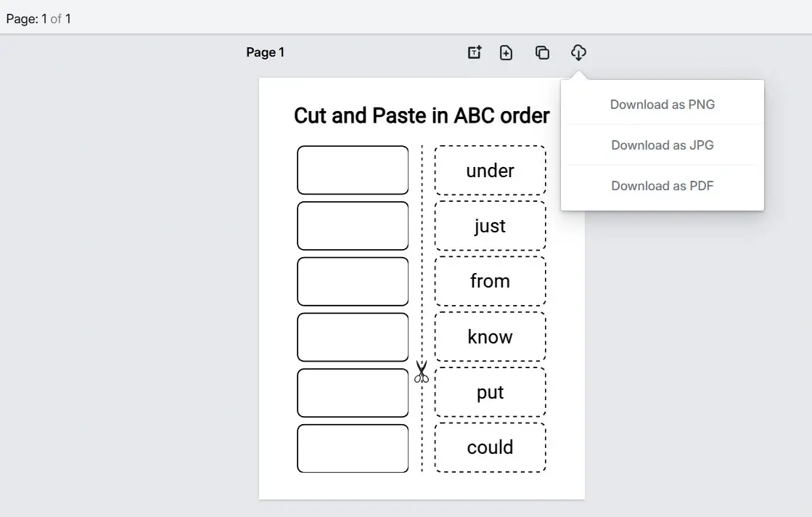812x517 pixels.
Task: Select the 'put' word card
Action: click(x=490, y=392)
